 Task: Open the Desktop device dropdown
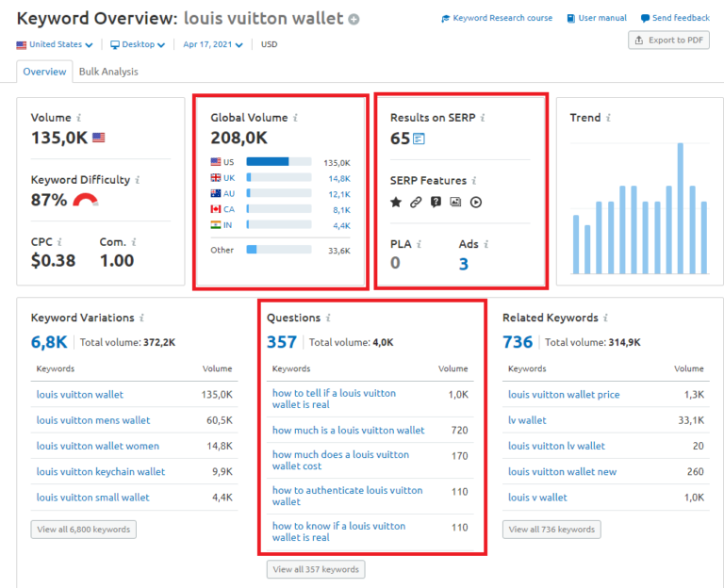pos(138,44)
